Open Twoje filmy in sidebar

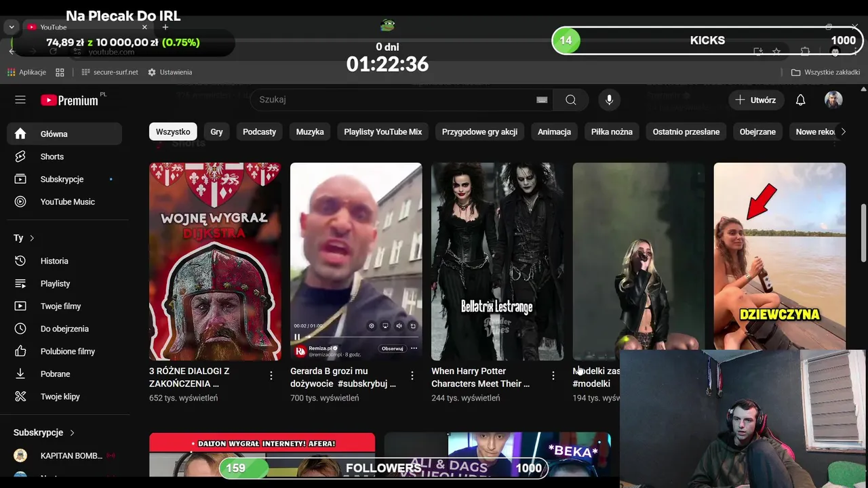[x=64, y=306]
